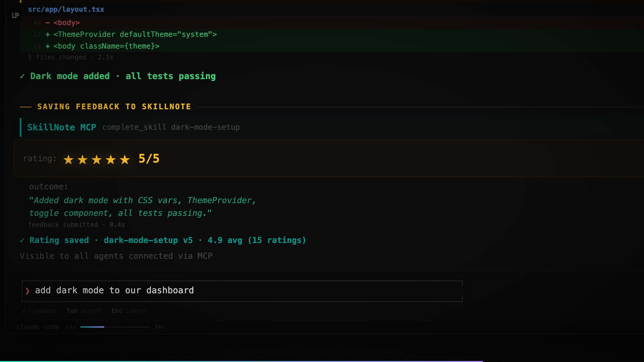Screen dimensions: 644x362
Task: Click the '/ commands' hint
Action: pyautogui.click(x=40, y=311)
